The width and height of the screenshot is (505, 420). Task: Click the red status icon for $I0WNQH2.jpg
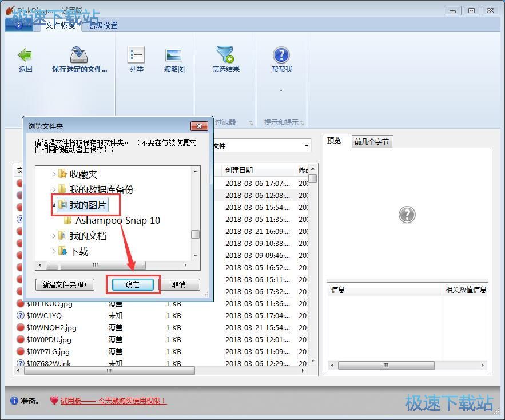click(x=20, y=327)
